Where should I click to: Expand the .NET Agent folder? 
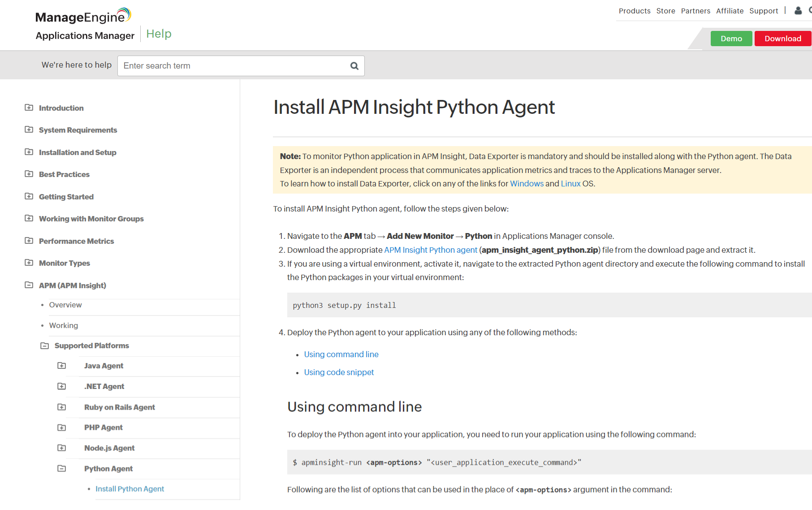click(x=62, y=386)
